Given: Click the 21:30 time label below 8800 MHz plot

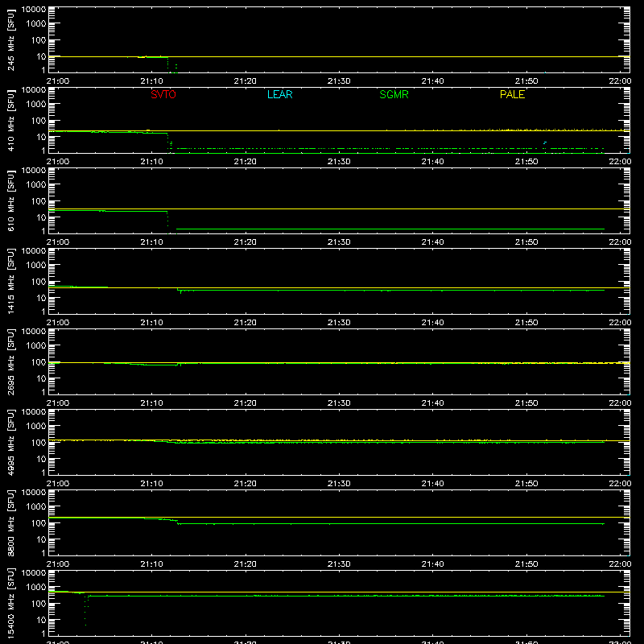Looking at the screenshot, I should (339, 564).
